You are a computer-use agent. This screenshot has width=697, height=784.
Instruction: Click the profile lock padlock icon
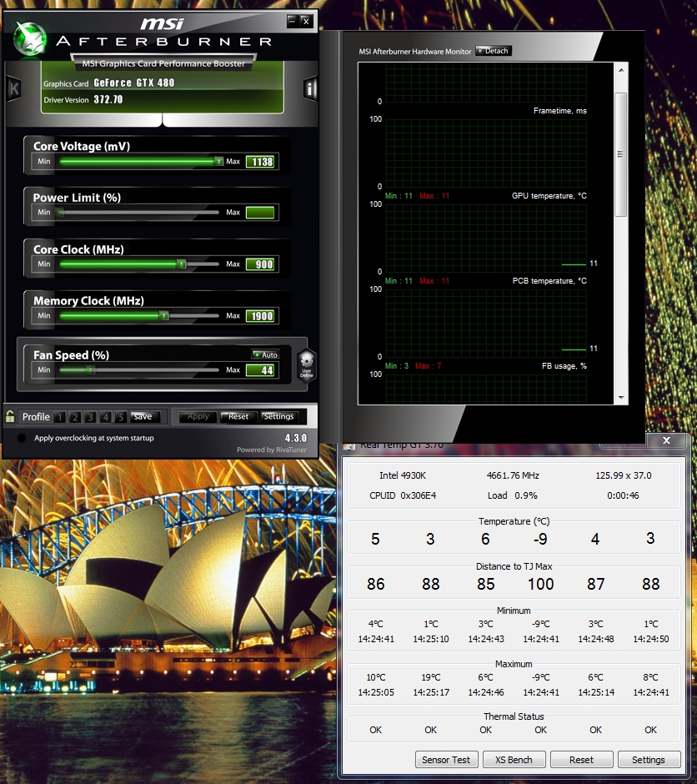[10, 416]
